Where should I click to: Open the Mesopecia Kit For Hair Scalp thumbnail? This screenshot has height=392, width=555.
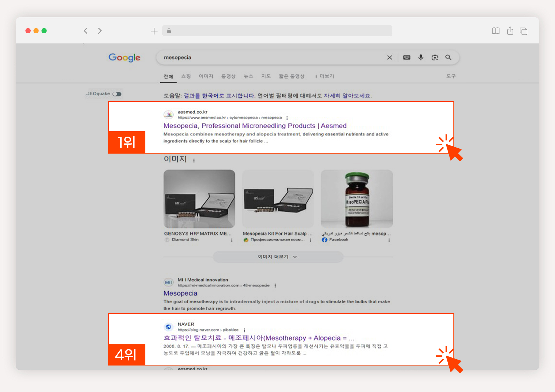[278, 199]
